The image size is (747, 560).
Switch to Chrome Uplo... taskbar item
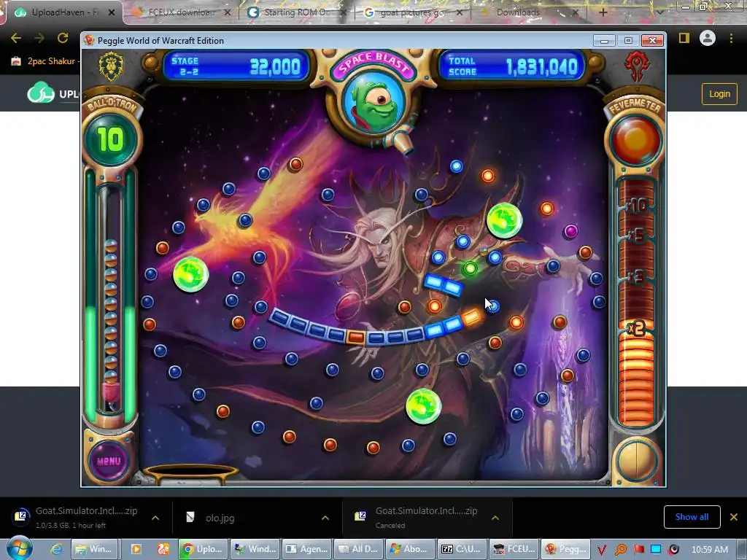pos(203,549)
